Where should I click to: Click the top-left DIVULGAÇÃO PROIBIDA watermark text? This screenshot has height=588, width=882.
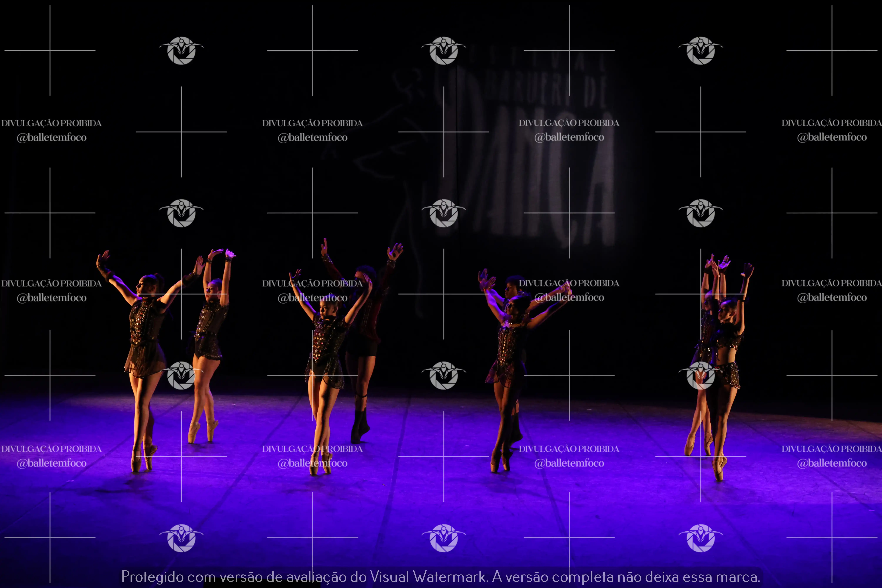click(x=51, y=123)
